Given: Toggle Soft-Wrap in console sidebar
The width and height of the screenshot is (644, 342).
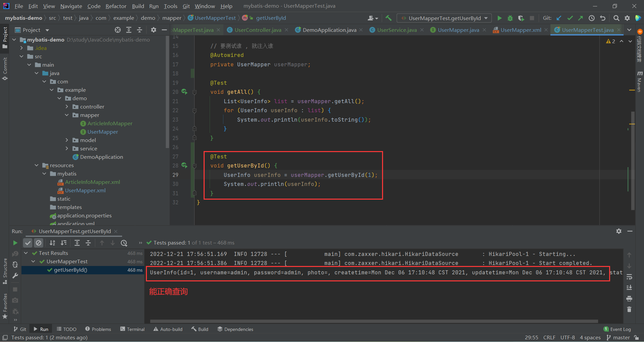Looking at the screenshot, I should tap(629, 277).
